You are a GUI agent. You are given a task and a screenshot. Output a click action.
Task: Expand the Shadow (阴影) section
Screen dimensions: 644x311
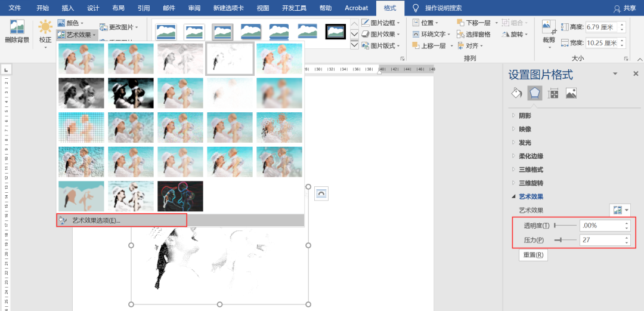coord(525,115)
